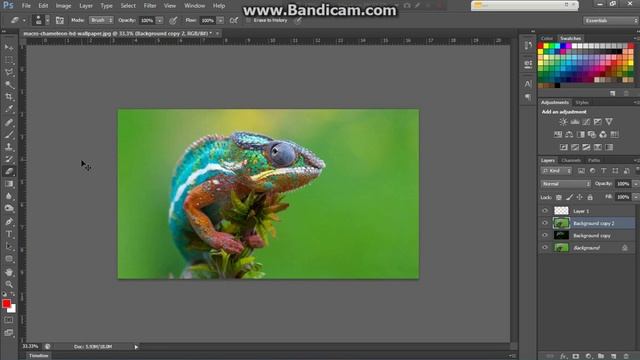This screenshot has height=360, width=640.
Task: Click the foreground red color swatch
Action: tap(6, 304)
